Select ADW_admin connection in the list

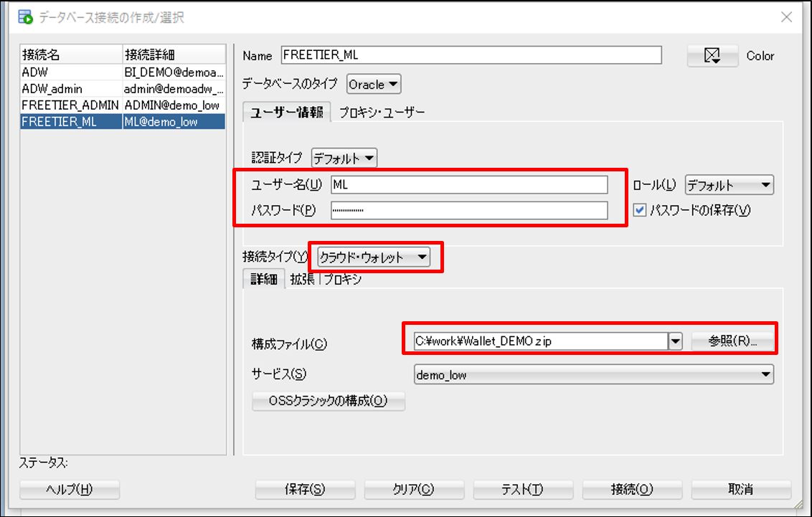(52, 89)
